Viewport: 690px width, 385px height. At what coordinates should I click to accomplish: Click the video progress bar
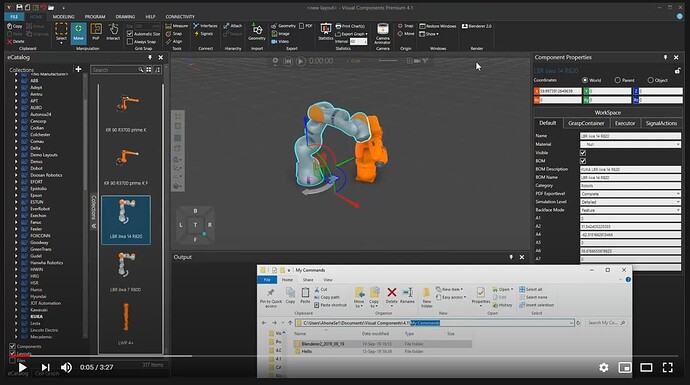pyautogui.click(x=345, y=356)
